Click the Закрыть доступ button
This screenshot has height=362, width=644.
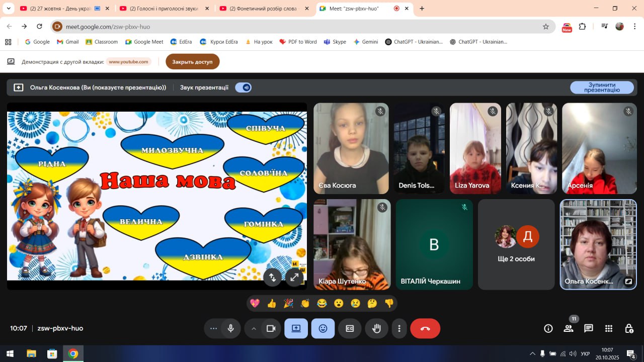pyautogui.click(x=192, y=62)
